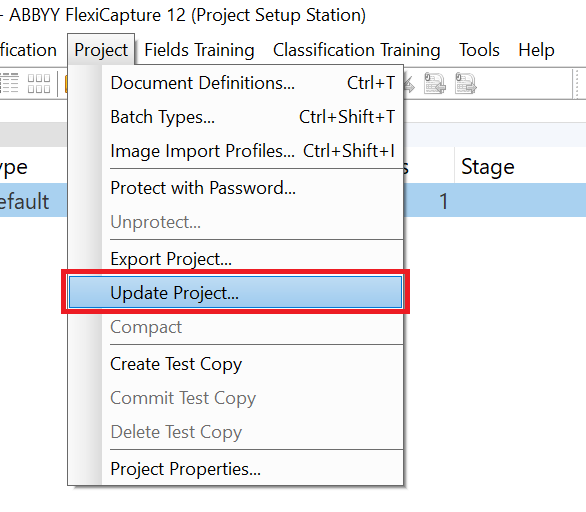Open the Tools menu
This screenshot has height=512, width=586.
click(x=479, y=50)
